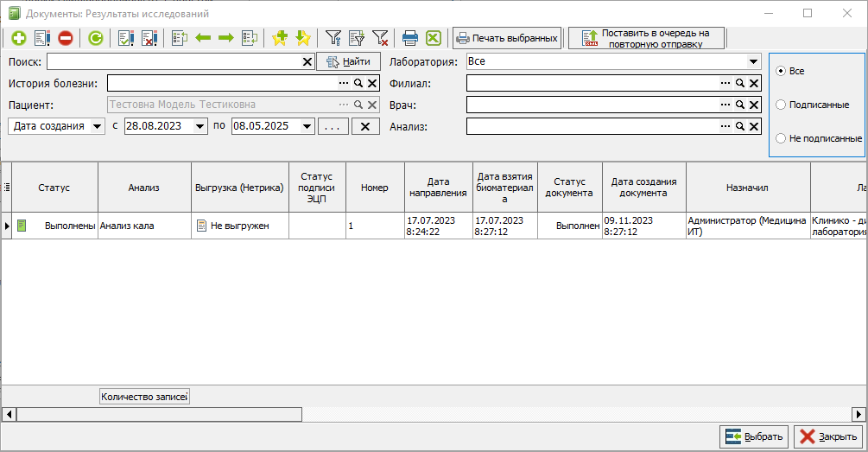
Task: Click the filter funnel icon
Action: 333,38
